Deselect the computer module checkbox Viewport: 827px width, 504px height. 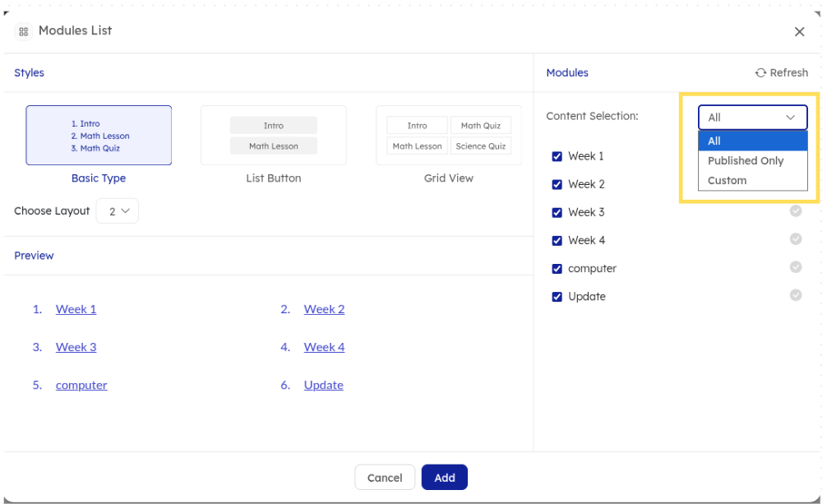557,269
